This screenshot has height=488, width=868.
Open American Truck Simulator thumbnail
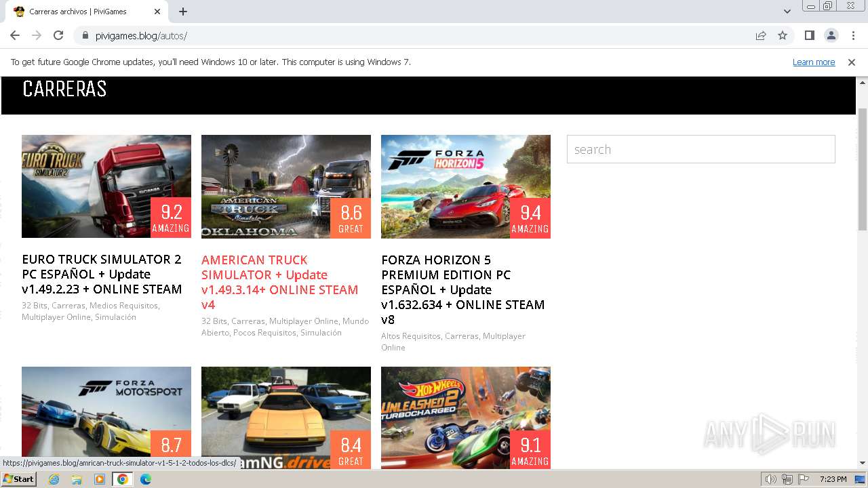286,186
